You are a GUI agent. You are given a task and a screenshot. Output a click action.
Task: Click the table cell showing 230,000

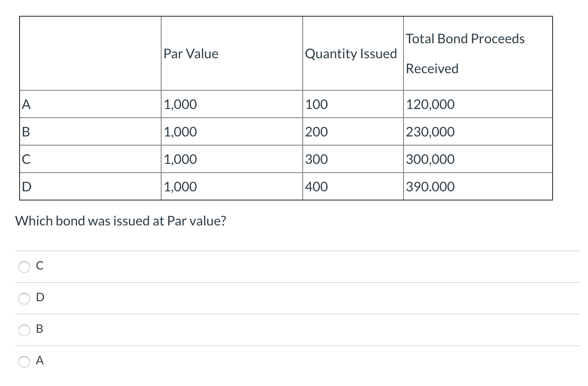430,132
